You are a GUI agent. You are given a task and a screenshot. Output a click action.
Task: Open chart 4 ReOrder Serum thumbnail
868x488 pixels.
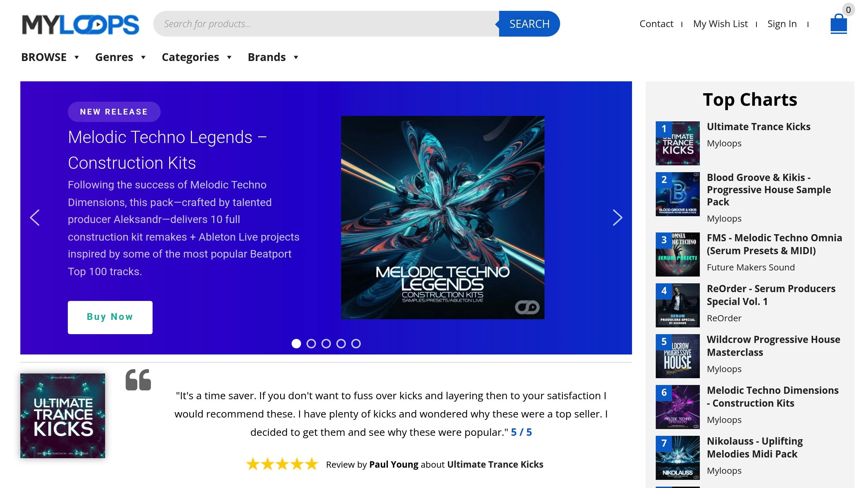677,305
